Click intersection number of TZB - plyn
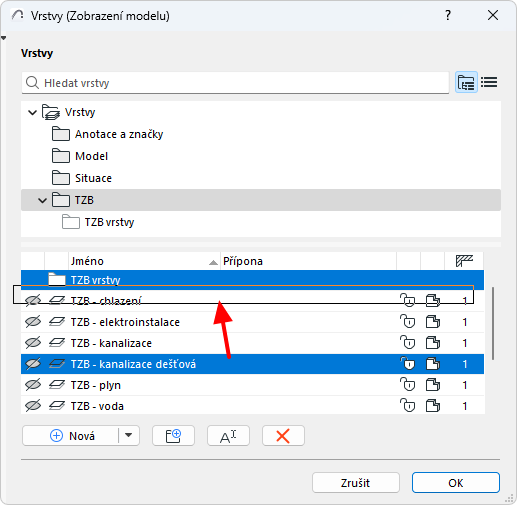This screenshot has width=517, height=505. 464,385
